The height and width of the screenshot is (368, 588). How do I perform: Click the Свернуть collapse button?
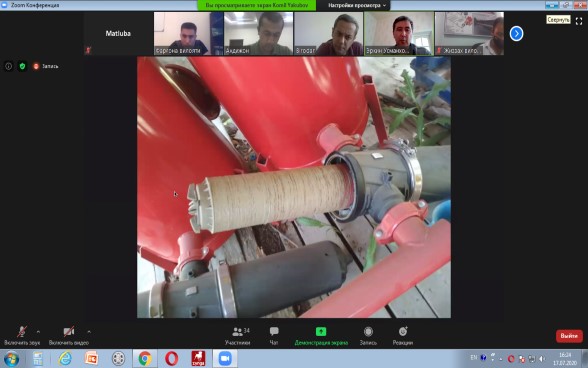[558, 20]
